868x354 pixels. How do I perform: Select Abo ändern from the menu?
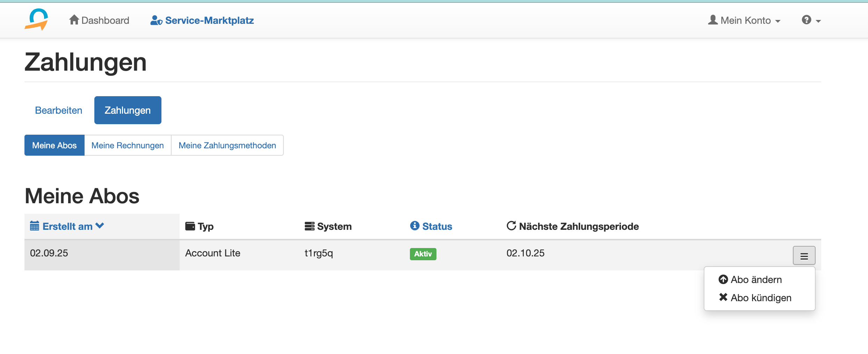point(756,279)
